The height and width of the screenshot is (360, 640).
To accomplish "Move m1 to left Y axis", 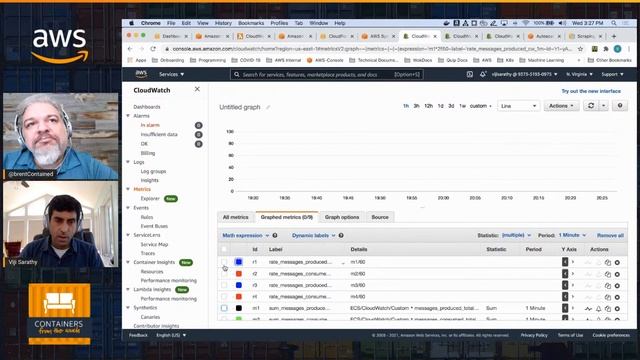I will (x=565, y=308).
